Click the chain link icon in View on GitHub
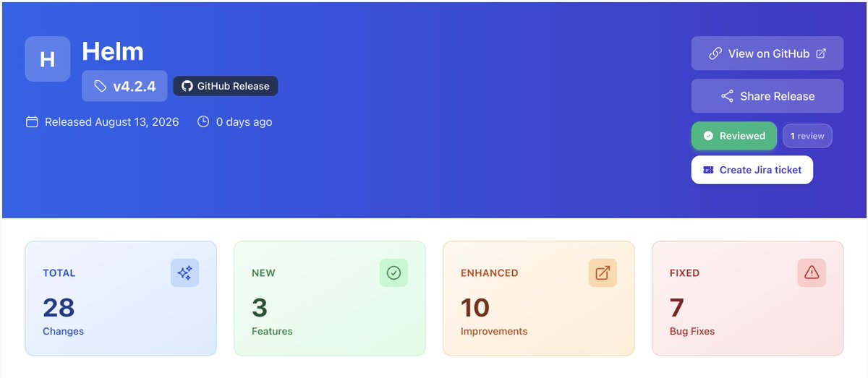 point(715,53)
